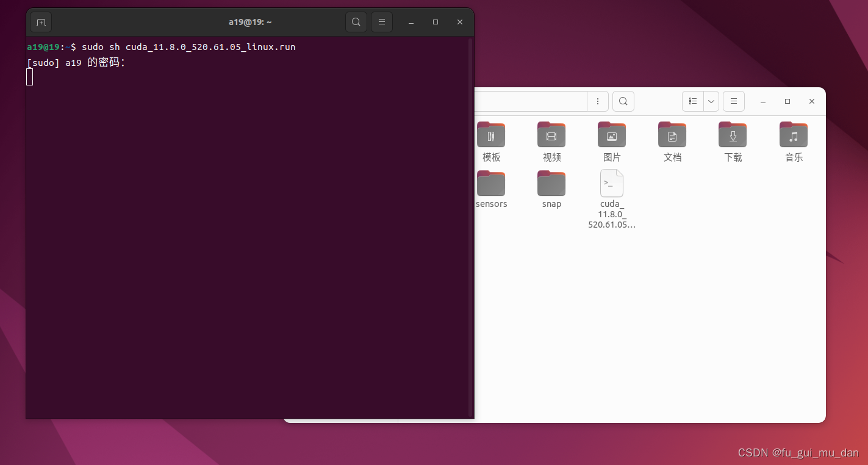
Task: Click the file manager path bar
Action: click(531, 101)
